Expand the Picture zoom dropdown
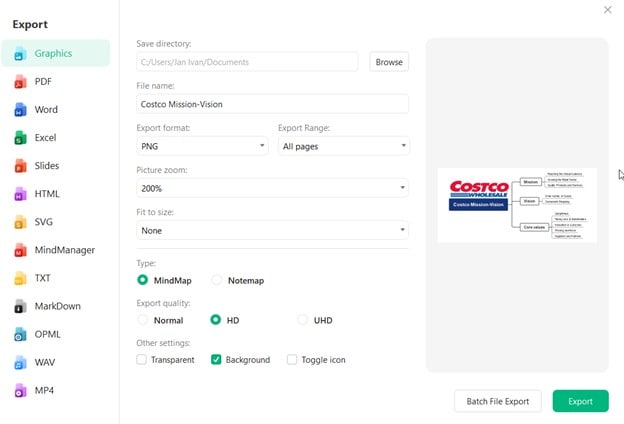The width and height of the screenshot is (624, 424). click(272, 188)
